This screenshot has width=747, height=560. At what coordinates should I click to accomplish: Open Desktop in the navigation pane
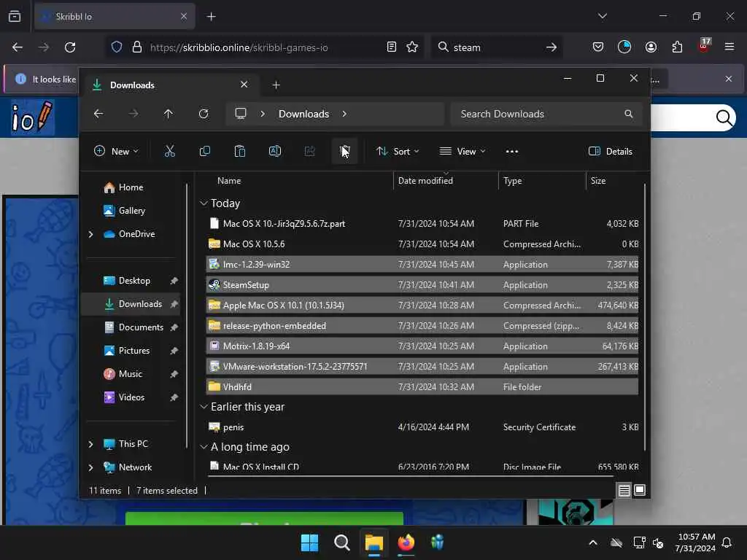pos(127,281)
